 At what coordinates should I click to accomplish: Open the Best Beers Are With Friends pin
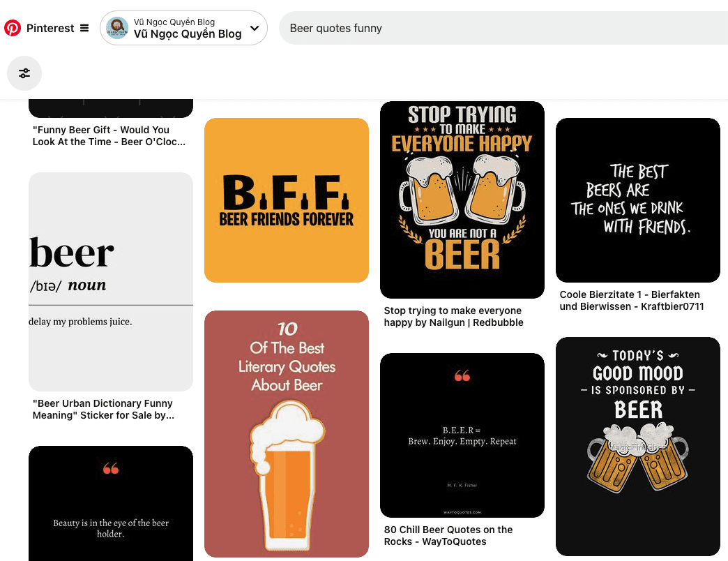(x=638, y=200)
